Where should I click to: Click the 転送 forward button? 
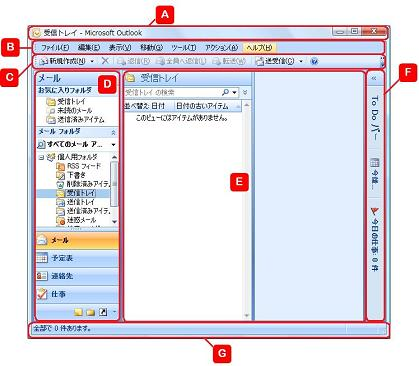tap(229, 61)
